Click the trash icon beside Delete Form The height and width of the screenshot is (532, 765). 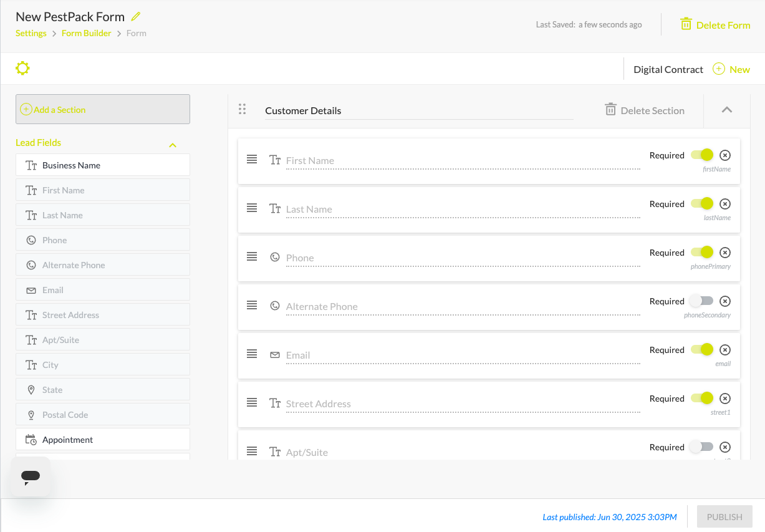click(x=686, y=24)
